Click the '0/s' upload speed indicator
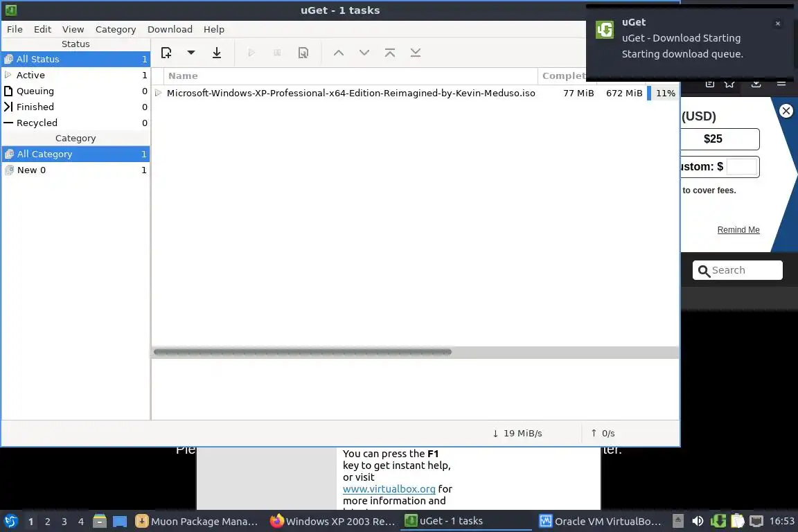The image size is (798, 532). click(603, 433)
